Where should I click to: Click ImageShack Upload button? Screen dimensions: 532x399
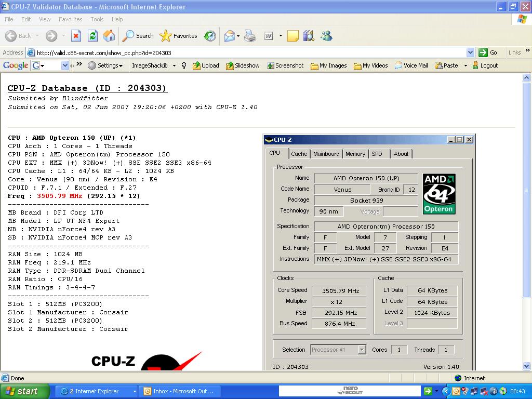tap(206, 65)
